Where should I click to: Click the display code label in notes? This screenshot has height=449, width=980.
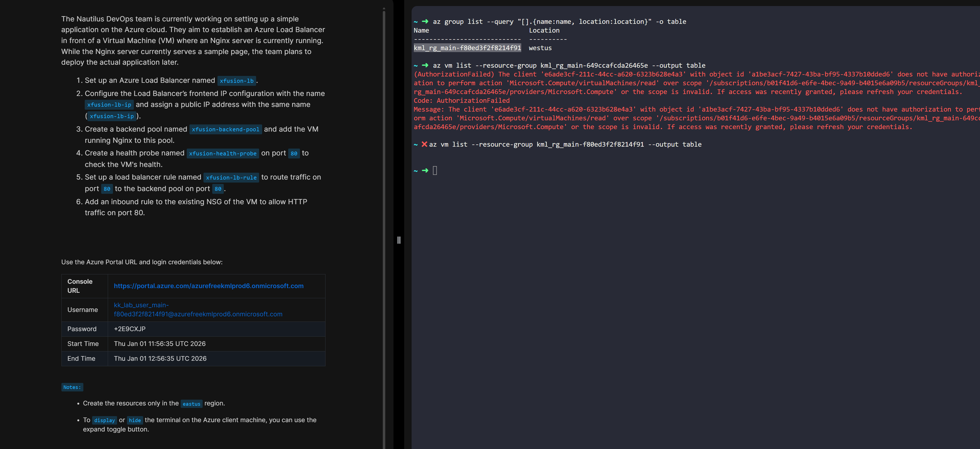point(104,420)
